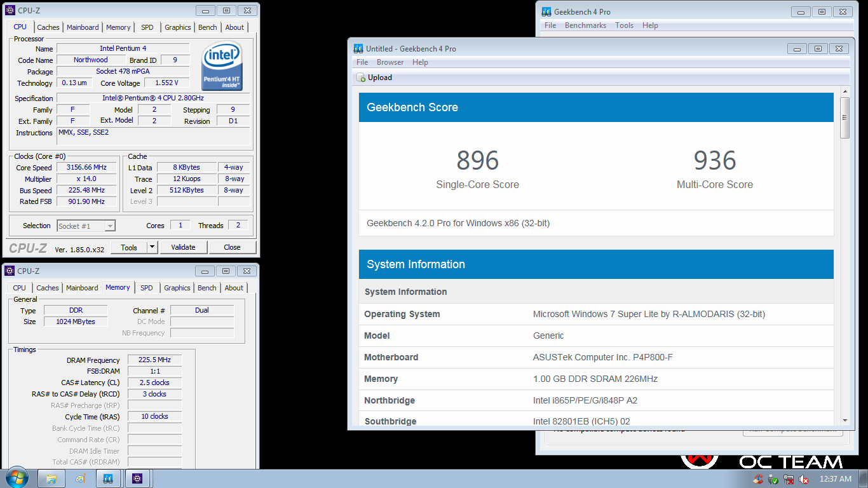Screen dimensions: 868x488
Task: Open File menu in the Untitled Geekbench window
Action: coord(362,62)
